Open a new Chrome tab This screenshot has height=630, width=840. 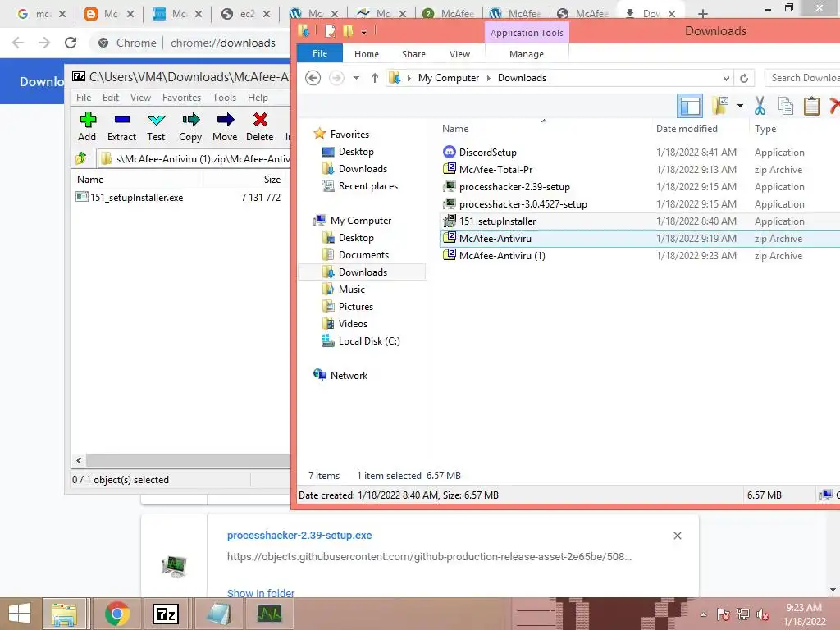(x=703, y=14)
